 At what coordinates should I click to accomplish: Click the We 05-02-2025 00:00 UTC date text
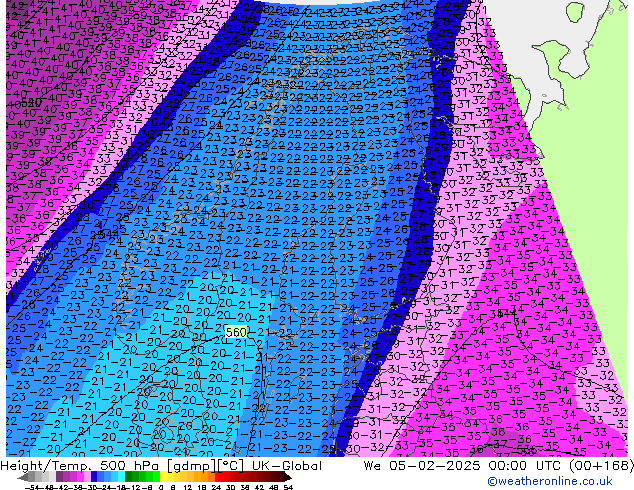462,466
